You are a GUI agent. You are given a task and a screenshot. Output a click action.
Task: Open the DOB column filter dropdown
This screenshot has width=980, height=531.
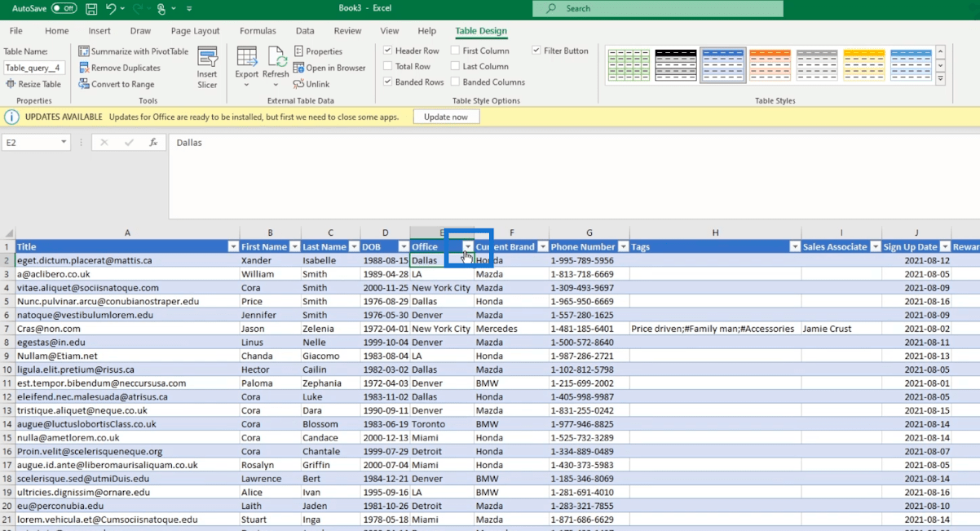coord(404,247)
